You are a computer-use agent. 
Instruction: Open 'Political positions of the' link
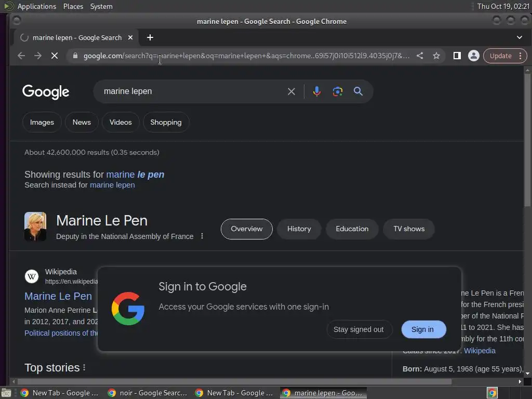61,333
